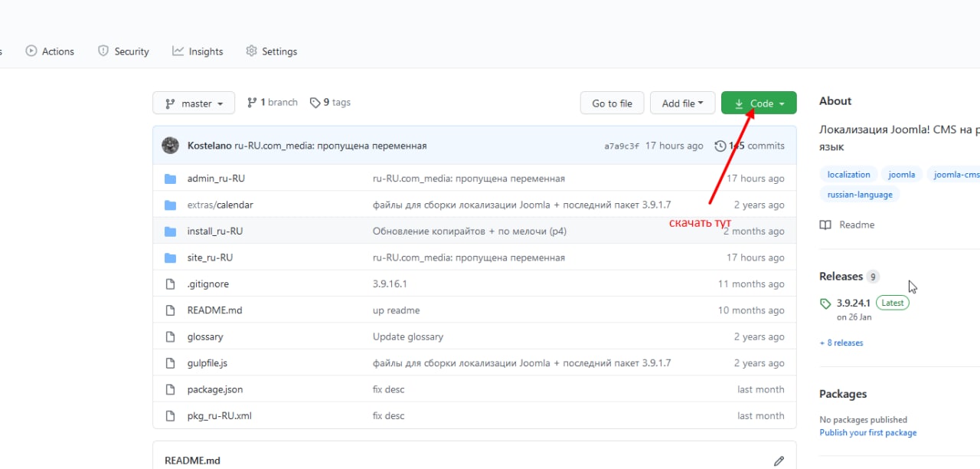The width and height of the screenshot is (980, 469).
Task: Click the Settings gear icon
Action: (251, 51)
